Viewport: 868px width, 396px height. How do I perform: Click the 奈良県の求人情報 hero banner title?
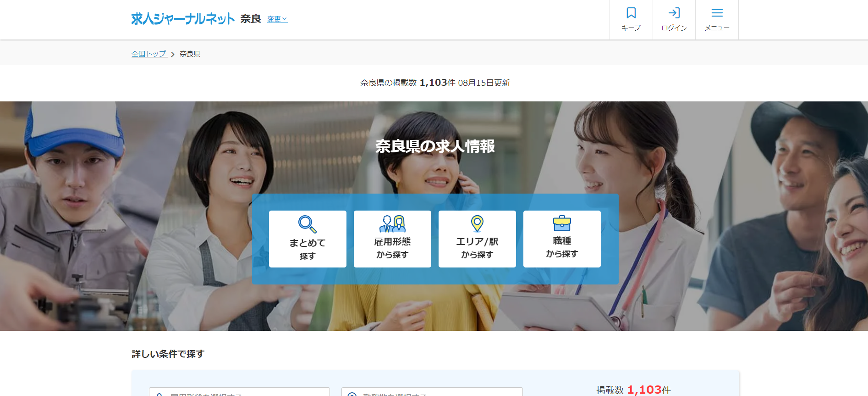click(x=435, y=146)
